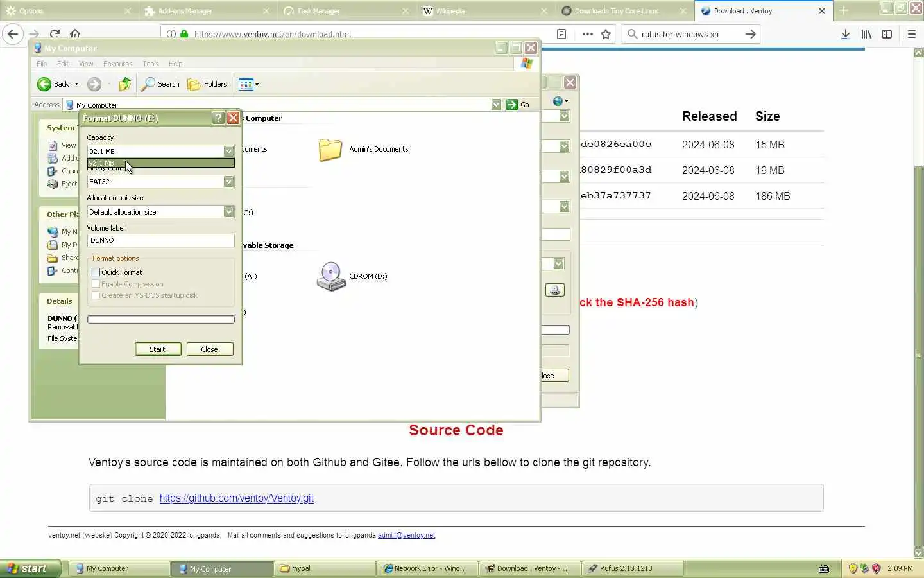Switch to the Task Manager tab
This screenshot has height=578, width=924.
pyautogui.click(x=346, y=10)
